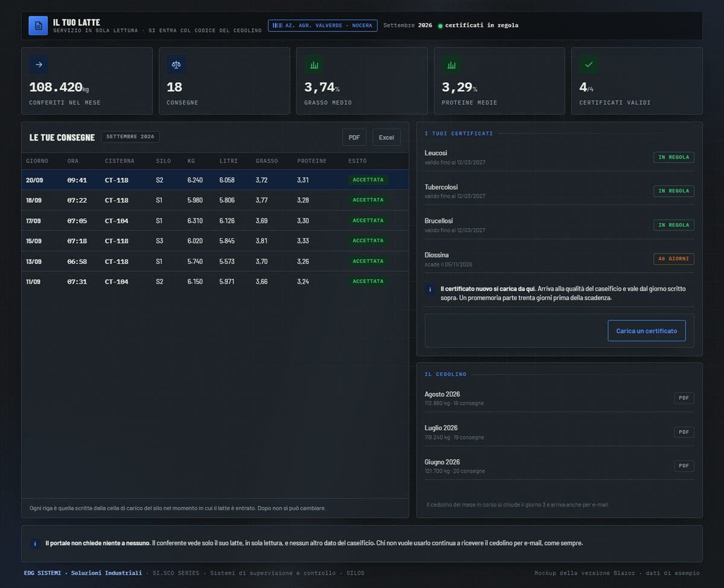This screenshot has width=724, height=588.
Task: Click the info icon in the certificate upload note
Action: tap(430, 289)
